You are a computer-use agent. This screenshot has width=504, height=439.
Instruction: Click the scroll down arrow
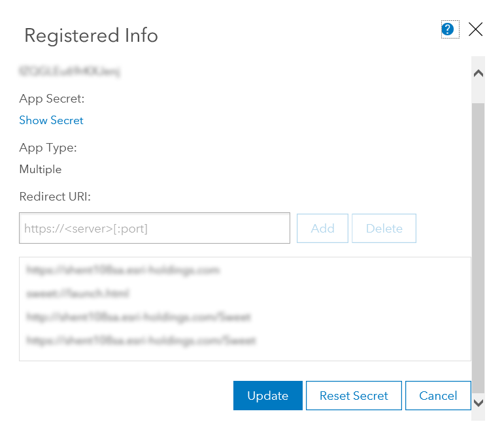point(478,403)
